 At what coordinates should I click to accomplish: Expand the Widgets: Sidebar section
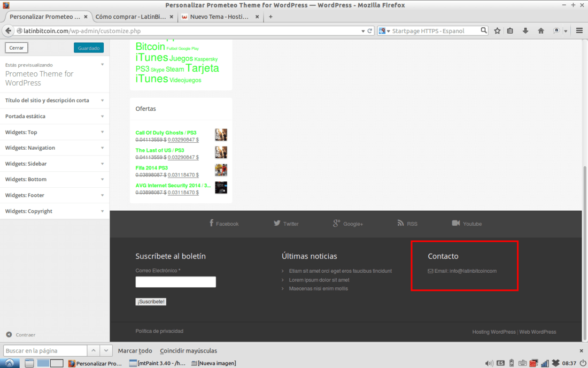pos(55,164)
